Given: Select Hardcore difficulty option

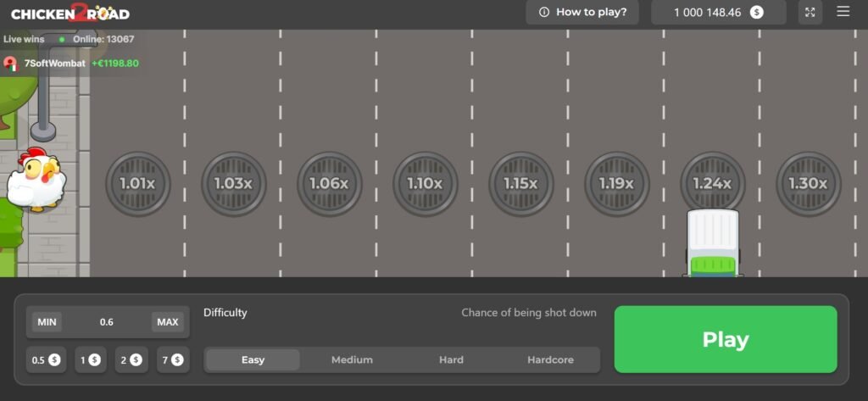Looking at the screenshot, I should pyautogui.click(x=550, y=359).
